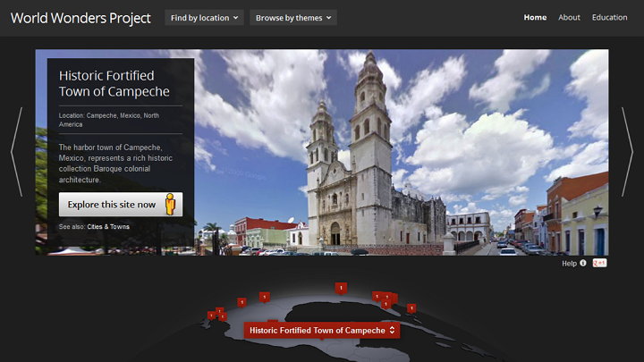Open the Browse by themes dropdown
This screenshot has width=644, height=362.
click(x=293, y=18)
